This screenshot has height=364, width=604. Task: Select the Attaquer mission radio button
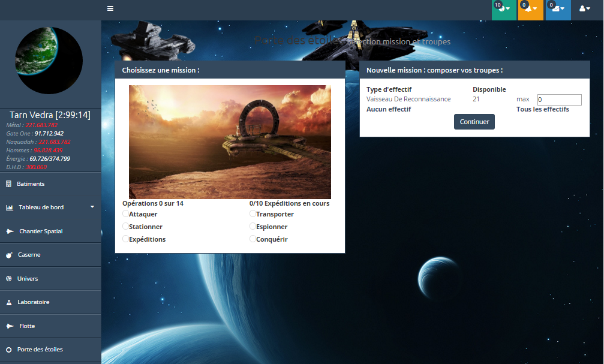click(125, 213)
